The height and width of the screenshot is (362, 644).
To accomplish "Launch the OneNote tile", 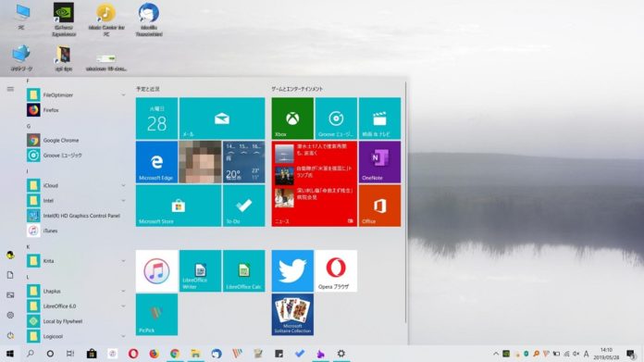I will click(x=379, y=162).
